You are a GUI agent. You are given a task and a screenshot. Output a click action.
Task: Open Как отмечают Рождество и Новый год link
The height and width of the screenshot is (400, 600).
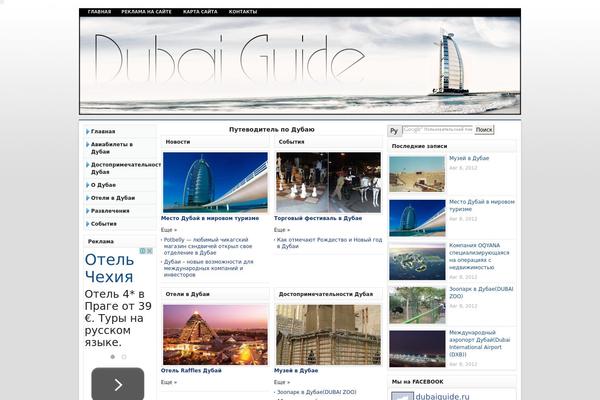pos(329,243)
